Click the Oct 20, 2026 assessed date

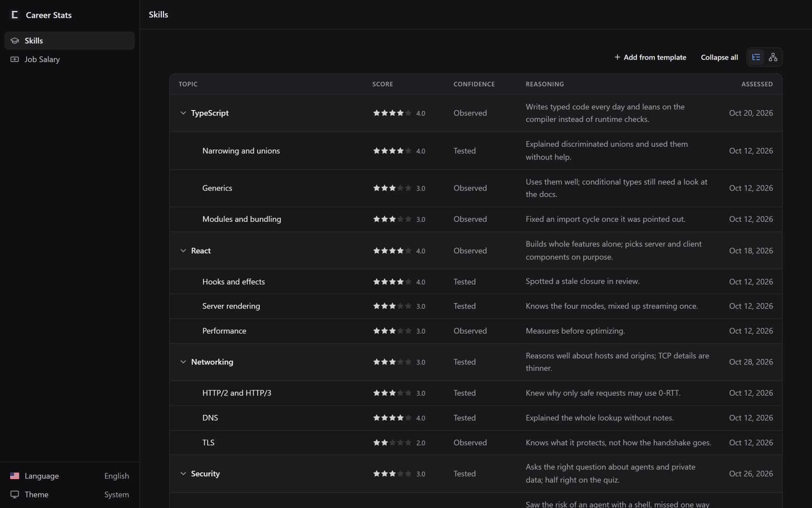point(751,113)
